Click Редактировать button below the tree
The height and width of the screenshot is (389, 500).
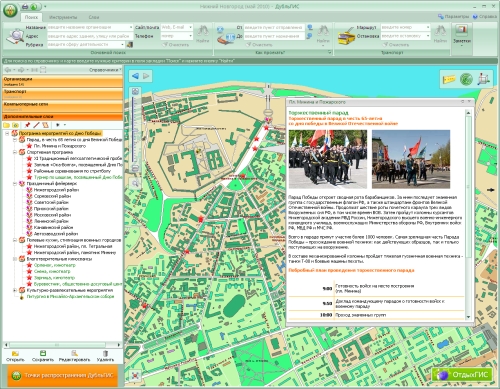74,356
